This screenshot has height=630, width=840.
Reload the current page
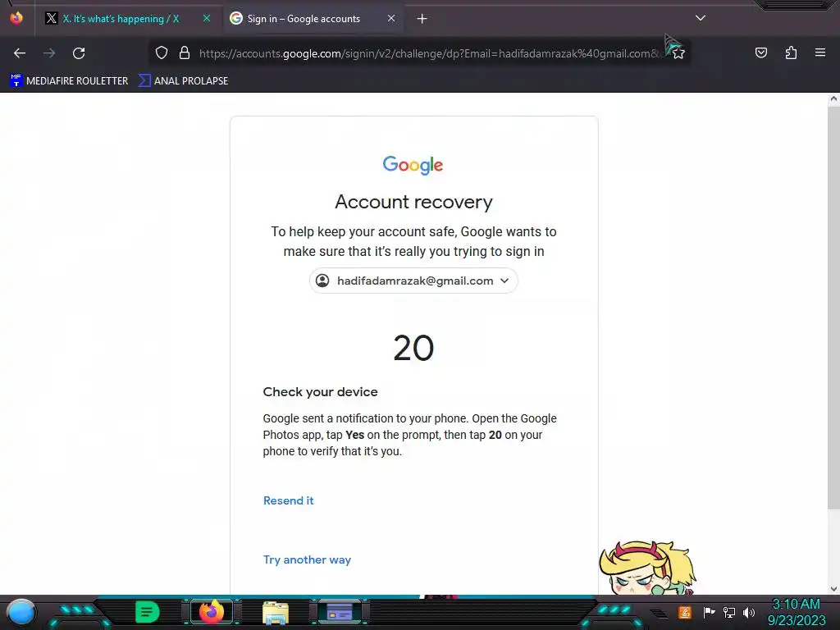tap(79, 53)
